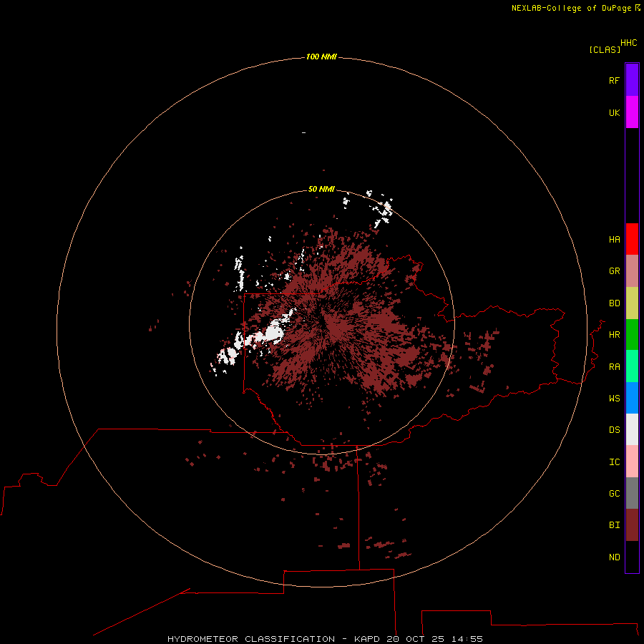The image size is (644, 644).
Task: Click the BI dark red legend swatch
Action: tap(632, 525)
